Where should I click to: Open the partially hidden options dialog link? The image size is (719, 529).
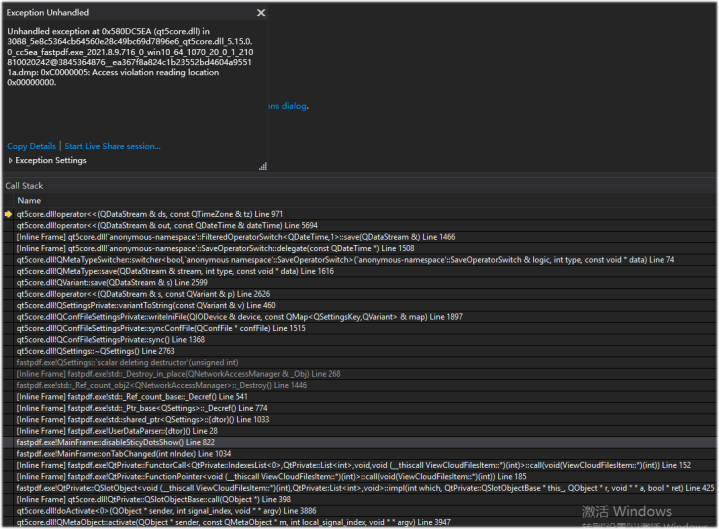[288, 105]
